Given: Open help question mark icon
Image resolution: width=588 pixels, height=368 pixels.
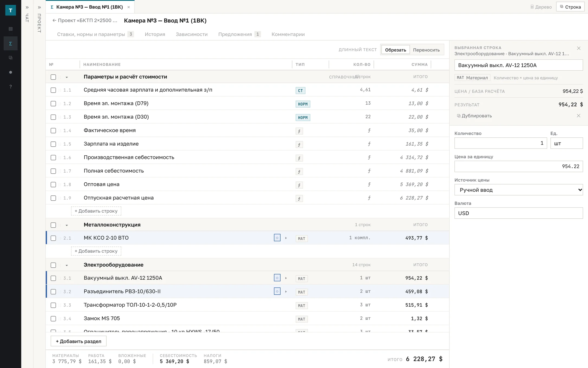Looking at the screenshot, I should coord(11,87).
